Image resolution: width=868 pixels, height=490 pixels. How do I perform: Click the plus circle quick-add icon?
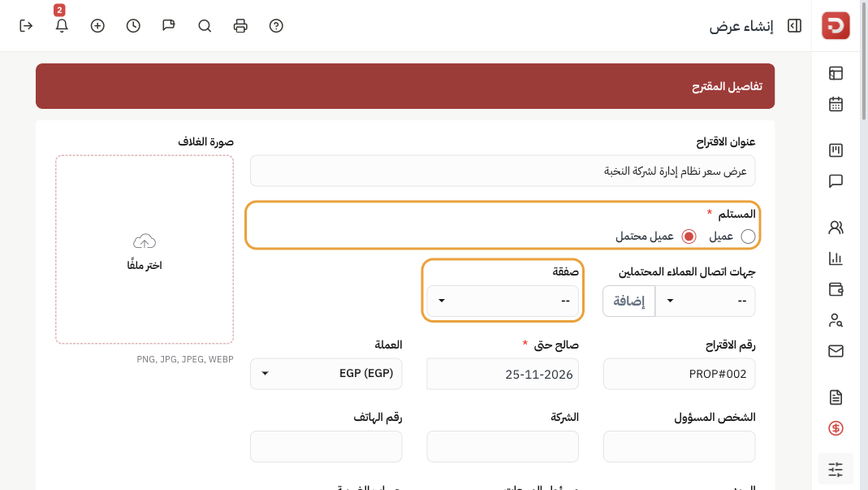[x=97, y=26]
